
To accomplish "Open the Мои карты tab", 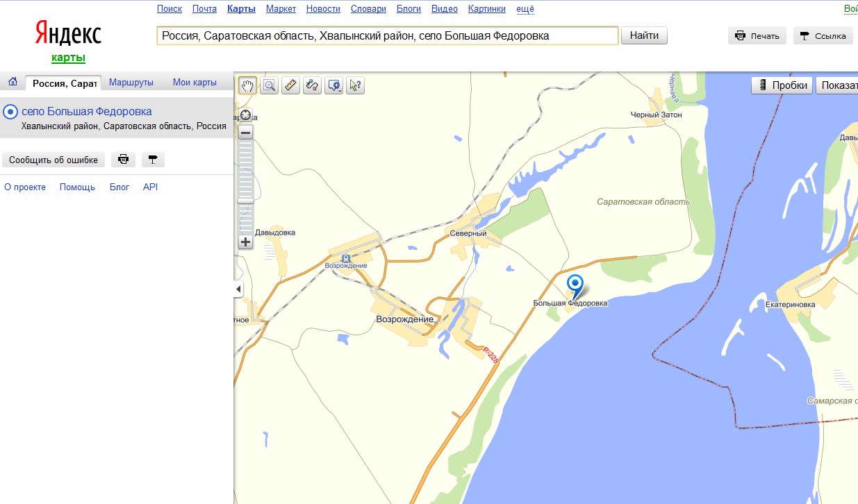I will click(x=195, y=83).
